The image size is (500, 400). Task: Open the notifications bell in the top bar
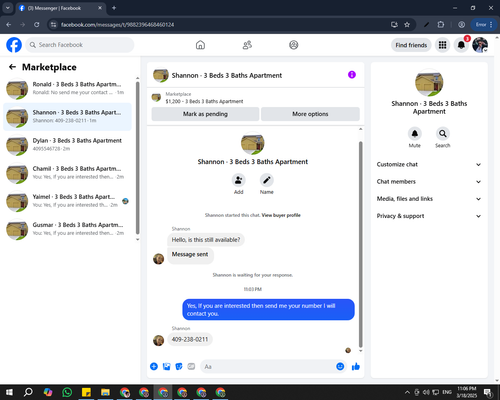pyautogui.click(x=461, y=45)
